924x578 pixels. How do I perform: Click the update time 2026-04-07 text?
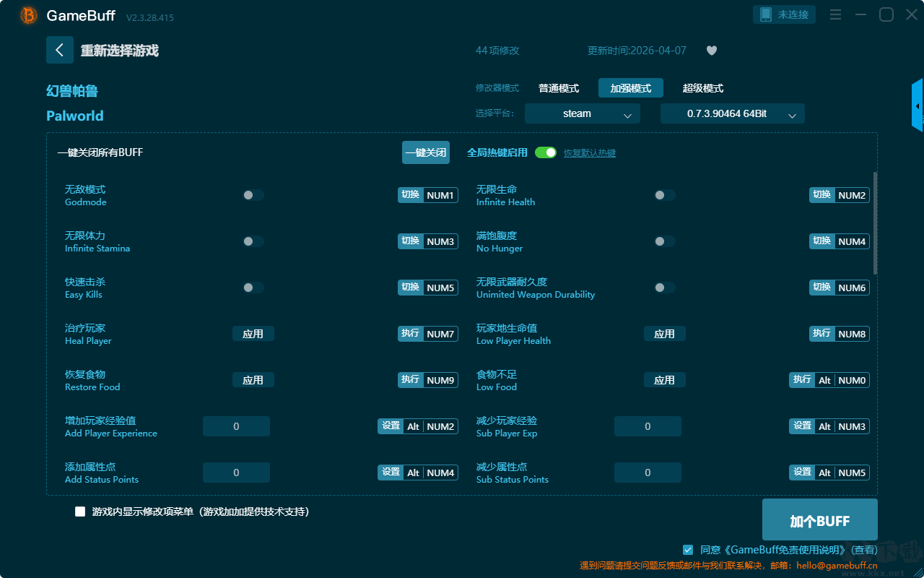point(637,51)
